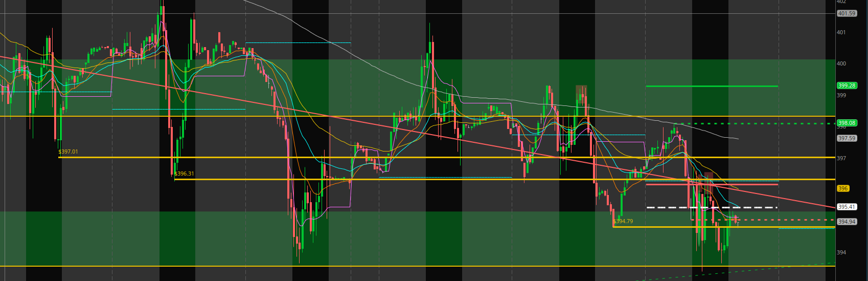Select the grey 397.59 price bubble

tap(847, 138)
